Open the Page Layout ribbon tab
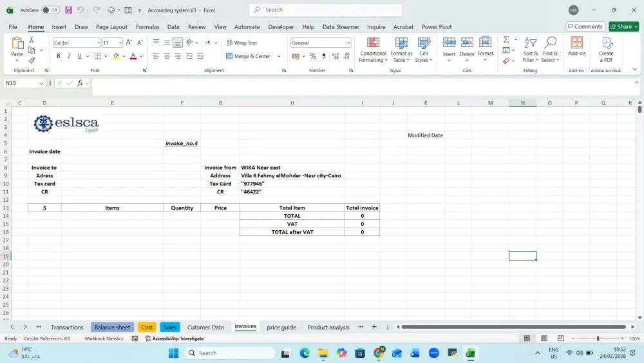644x363 pixels. click(x=111, y=26)
